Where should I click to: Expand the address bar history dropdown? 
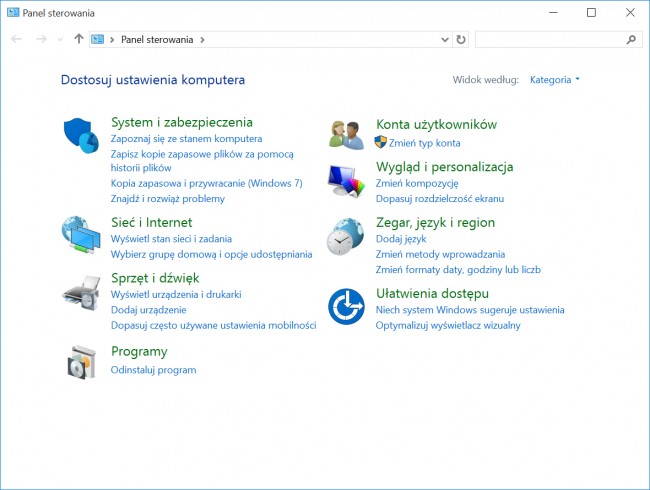click(x=445, y=40)
